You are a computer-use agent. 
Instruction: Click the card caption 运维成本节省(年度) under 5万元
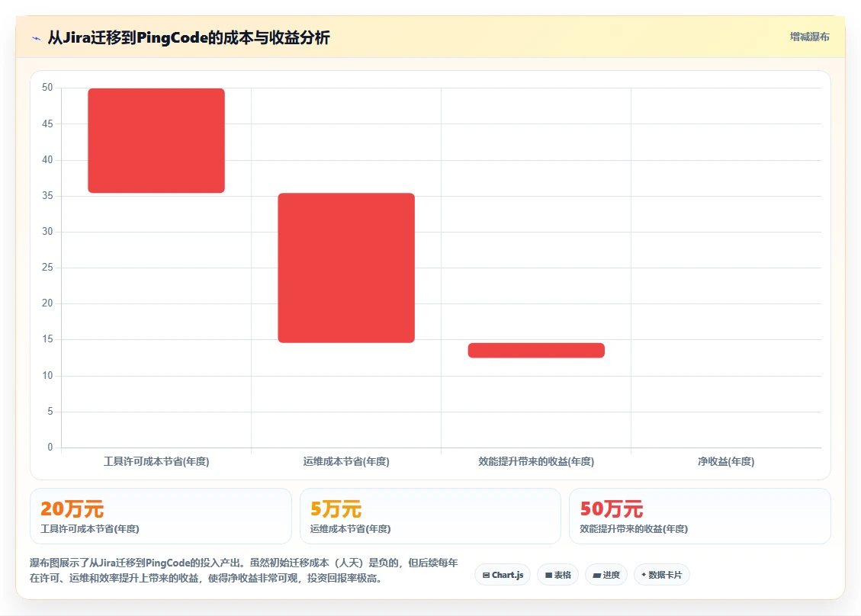pos(350,528)
